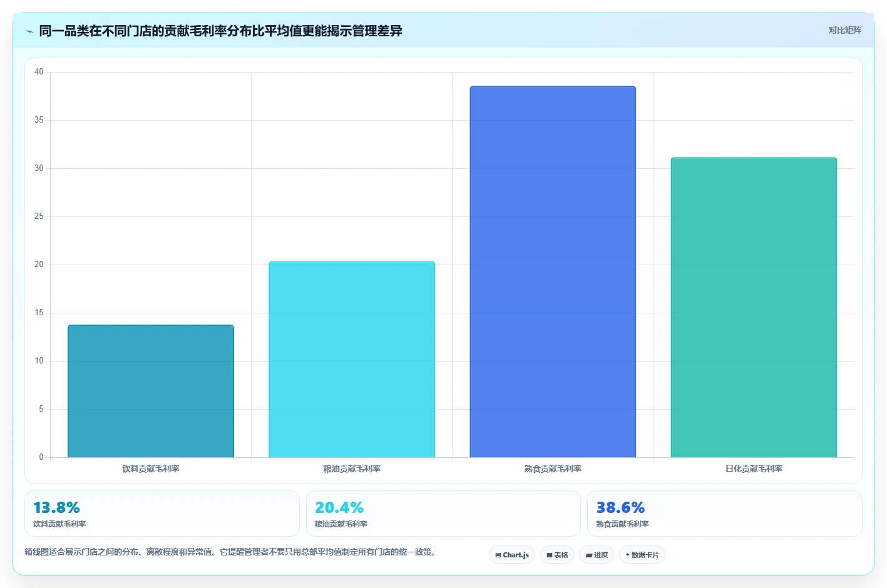
Task: Click the y-axis value 35
Action: pyautogui.click(x=39, y=120)
